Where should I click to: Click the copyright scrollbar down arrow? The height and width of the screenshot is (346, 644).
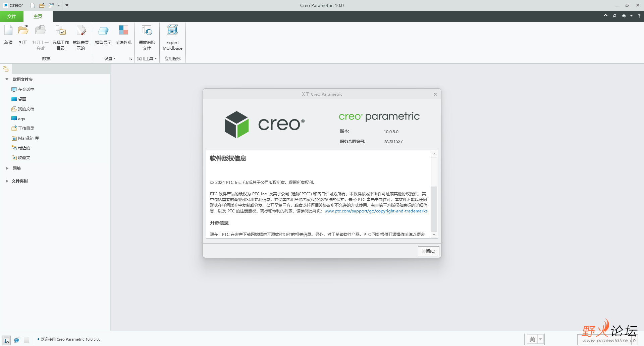click(x=434, y=235)
